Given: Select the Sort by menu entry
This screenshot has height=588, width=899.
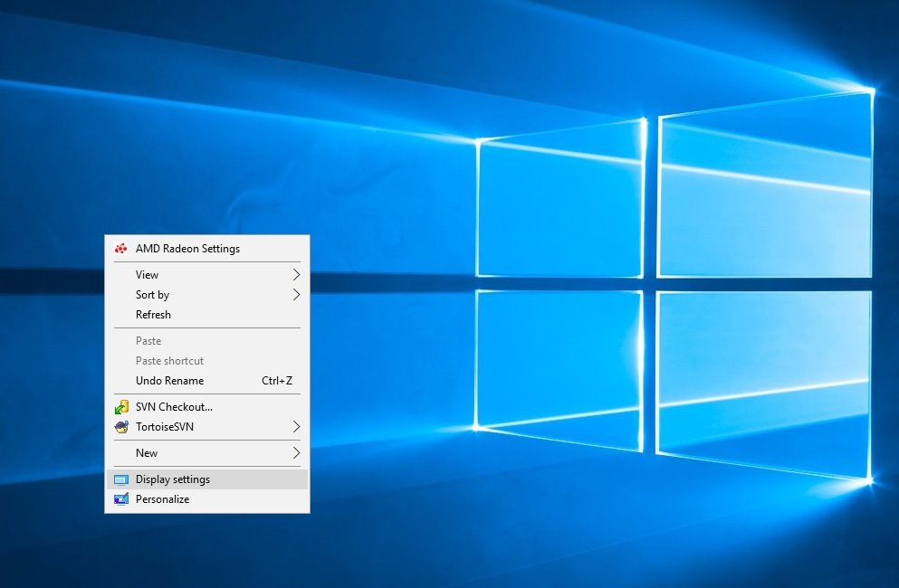Looking at the screenshot, I should [207, 295].
